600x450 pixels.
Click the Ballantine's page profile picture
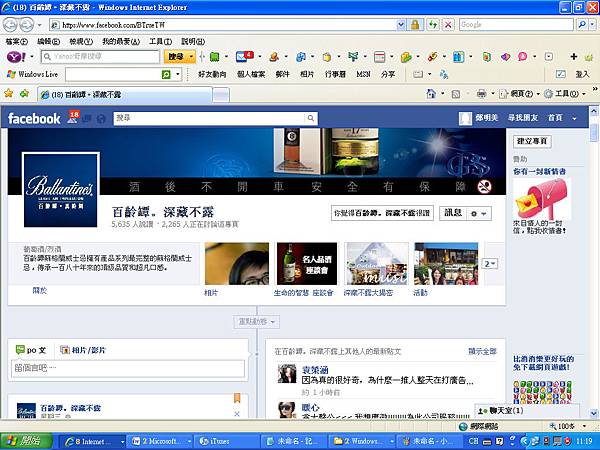point(61,190)
